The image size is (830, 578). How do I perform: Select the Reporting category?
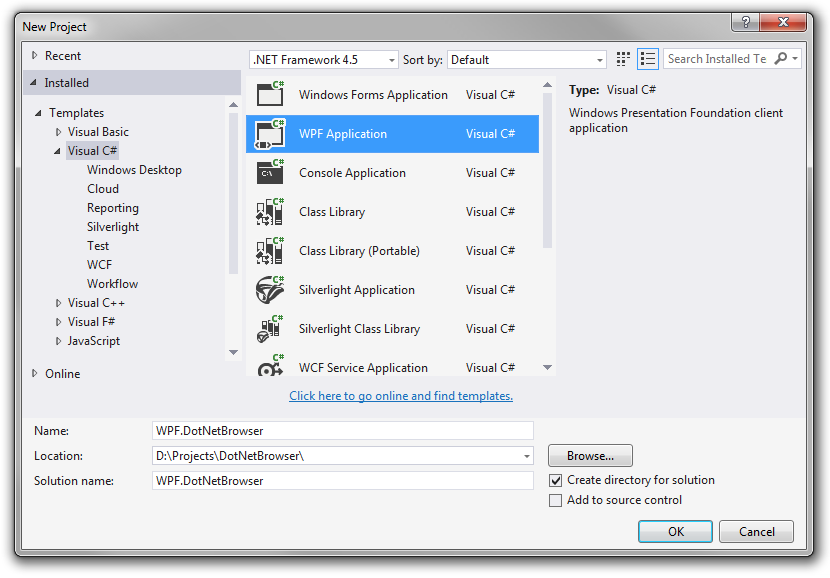pos(113,208)
